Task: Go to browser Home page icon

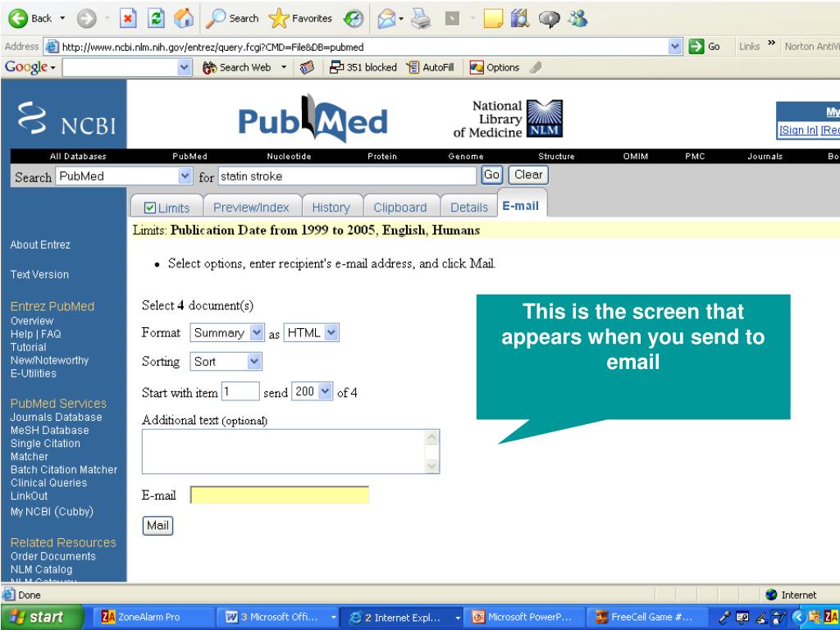Action: (183, 19)
